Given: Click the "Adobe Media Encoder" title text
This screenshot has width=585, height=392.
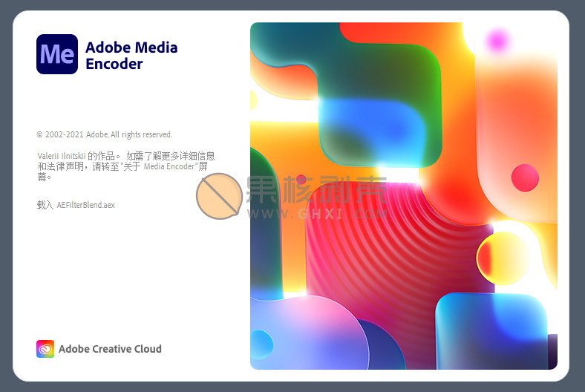Looking at the screenshot, I should click(x=131, y=56).
